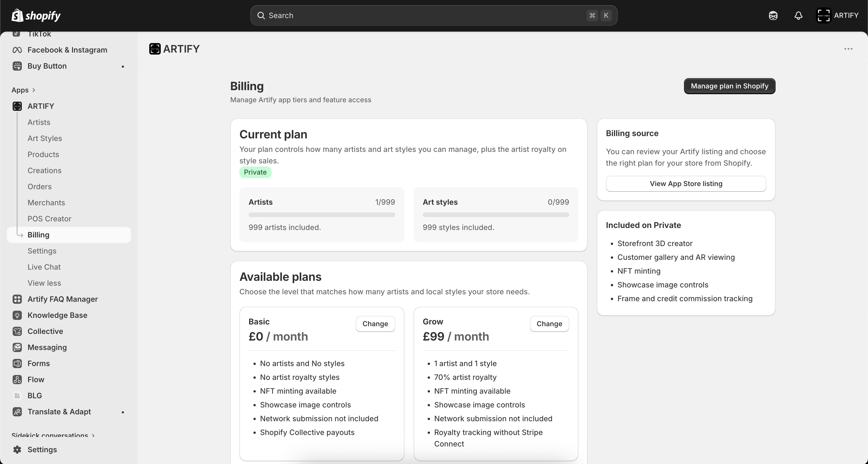Click the search magnifier icon

click(x=261, y=16)
